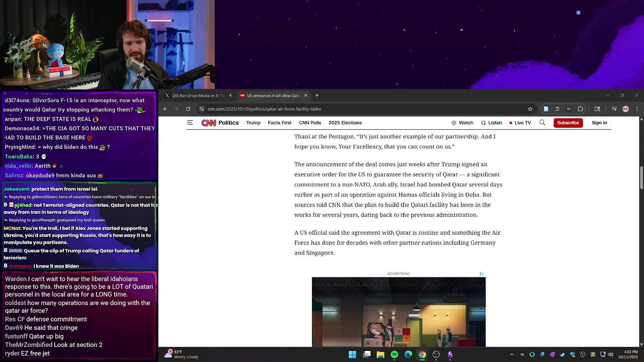Click the Sign in button
Image resolution: width=644 pixels, height=362 pixels.
click(599, 123)
